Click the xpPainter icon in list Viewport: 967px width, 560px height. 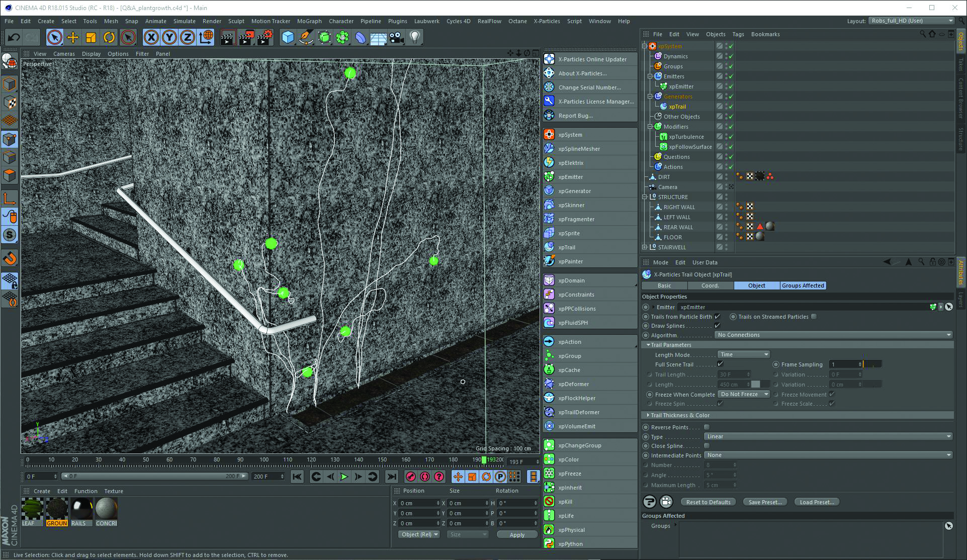coord(550,261)
